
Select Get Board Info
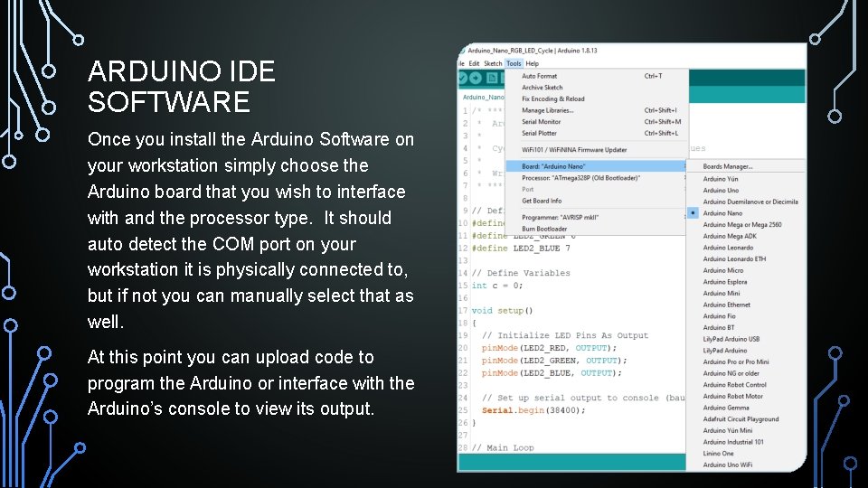click(x=597, y=201)
